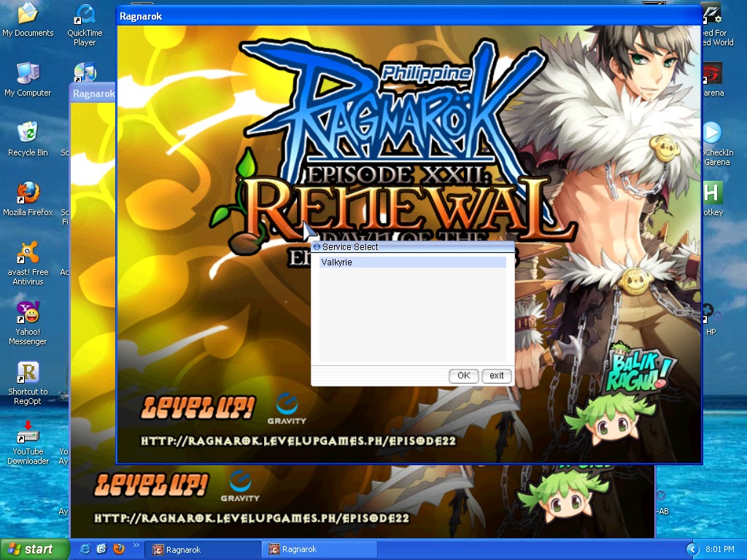
Task: Switch to the first Ragnarok taskbar button
Action: click(203, 550)
